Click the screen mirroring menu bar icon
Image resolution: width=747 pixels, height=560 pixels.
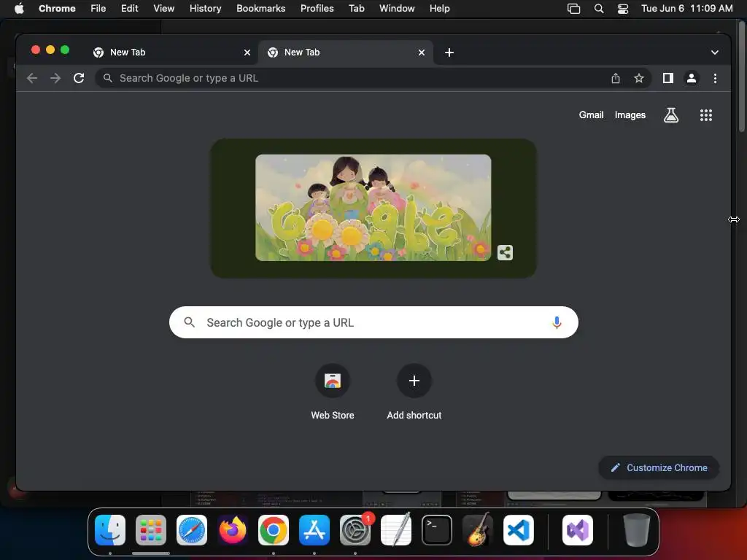click(x=573, y=9)
